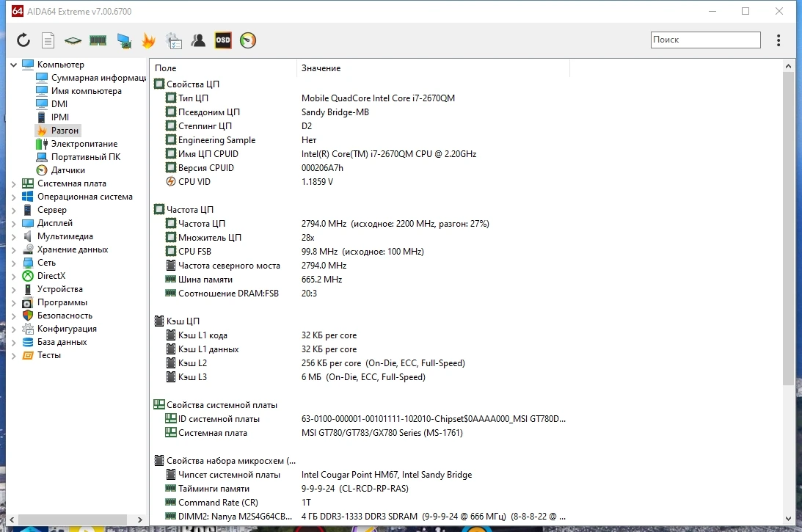Click the motherboard chip toolbar icon
Viewport: 802px width, 532px height.
click(x=73, y=40)
